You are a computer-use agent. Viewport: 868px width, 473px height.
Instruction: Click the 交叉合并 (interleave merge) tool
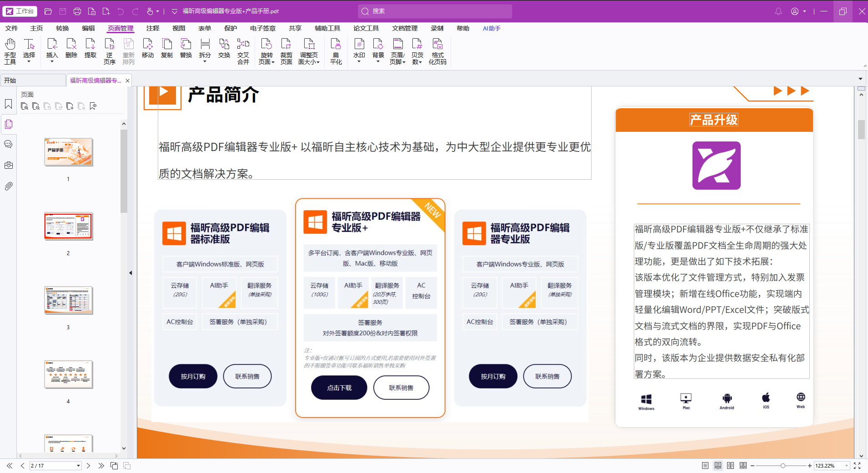point(243,51)
